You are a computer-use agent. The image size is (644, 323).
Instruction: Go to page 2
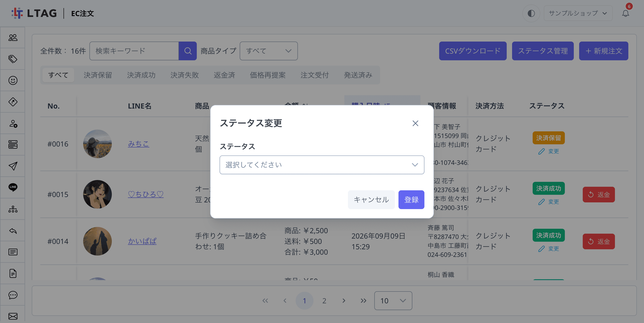tap(324, 300)
